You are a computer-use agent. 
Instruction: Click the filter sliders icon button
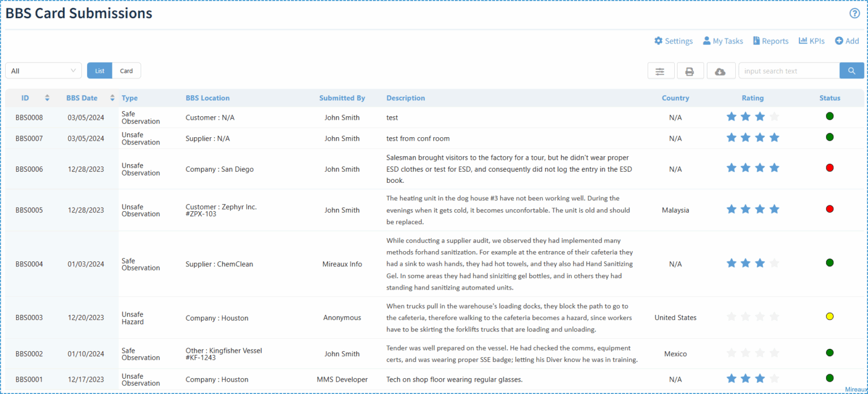660,71
